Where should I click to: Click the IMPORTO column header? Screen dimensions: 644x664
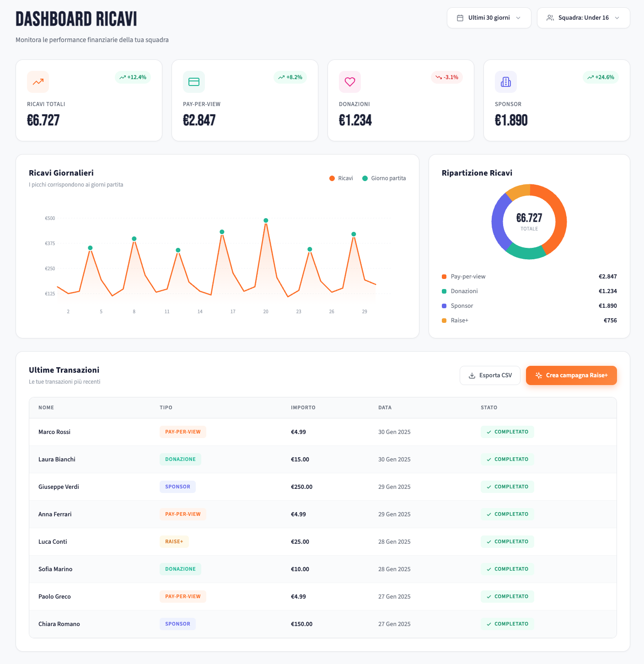[x=303, y=407]
